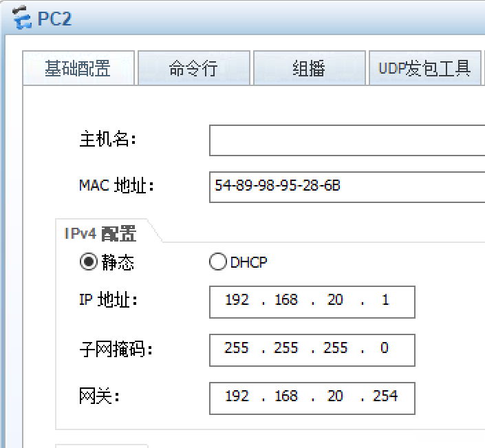Image resolution: width=485 pixels, height=448 pixels.
Task: Click the MAC 地址: label
Action: [116, 186]
